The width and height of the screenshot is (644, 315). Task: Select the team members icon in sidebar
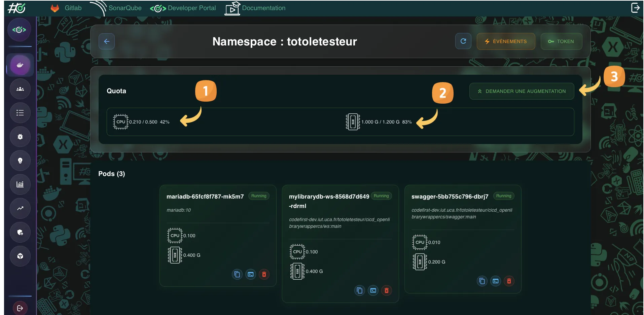[x=20, y=89]
